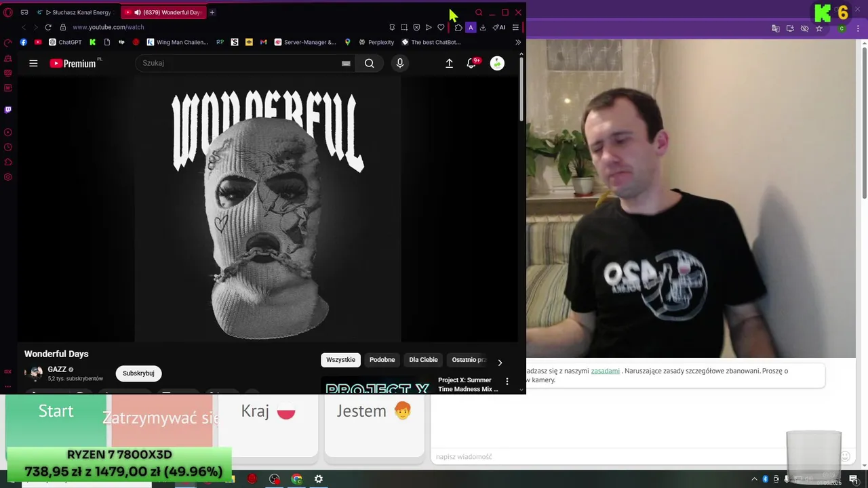The height and width of the screenshot is (488, 868).
Task: Open the snapshot tool in address bar
Action: pos(404,27)
